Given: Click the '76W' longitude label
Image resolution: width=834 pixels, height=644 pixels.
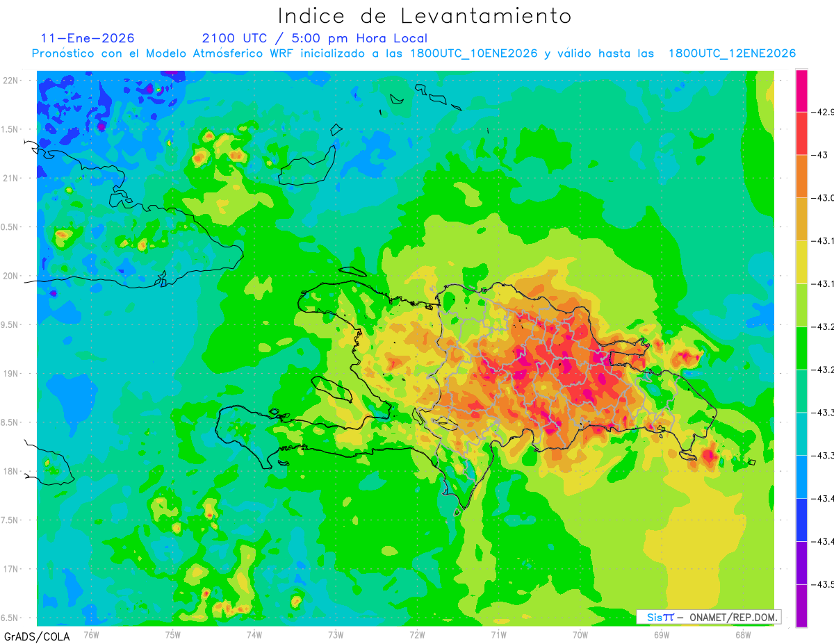Looking at the screenshot, I should point(91,634).
